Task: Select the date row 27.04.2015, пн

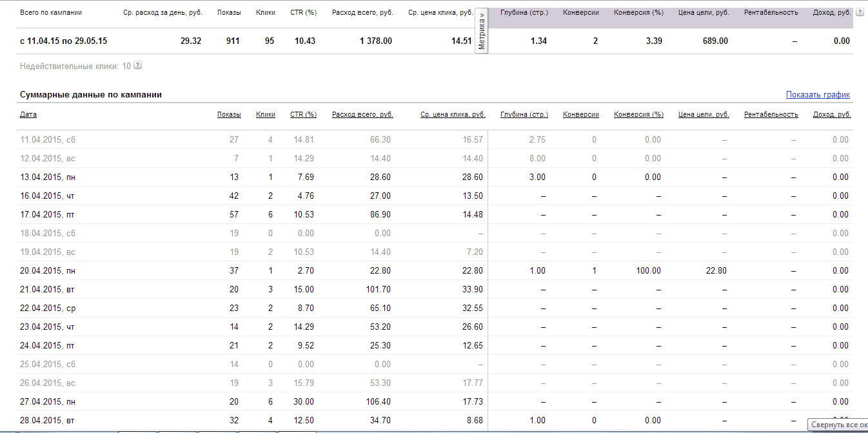Action: (48, 402)
